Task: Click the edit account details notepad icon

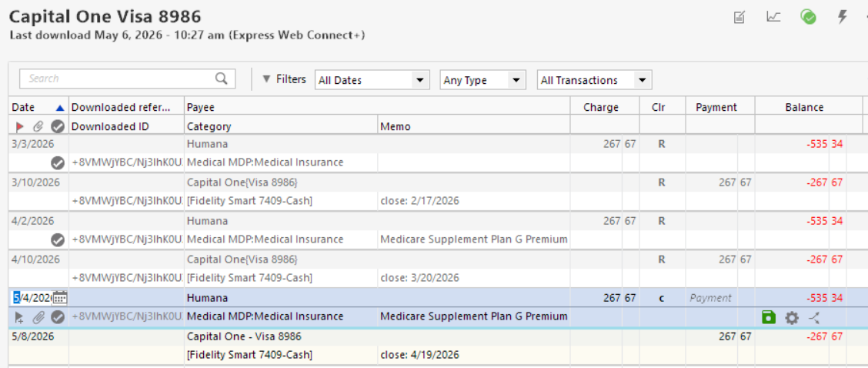Action: [x=739, y=18]
